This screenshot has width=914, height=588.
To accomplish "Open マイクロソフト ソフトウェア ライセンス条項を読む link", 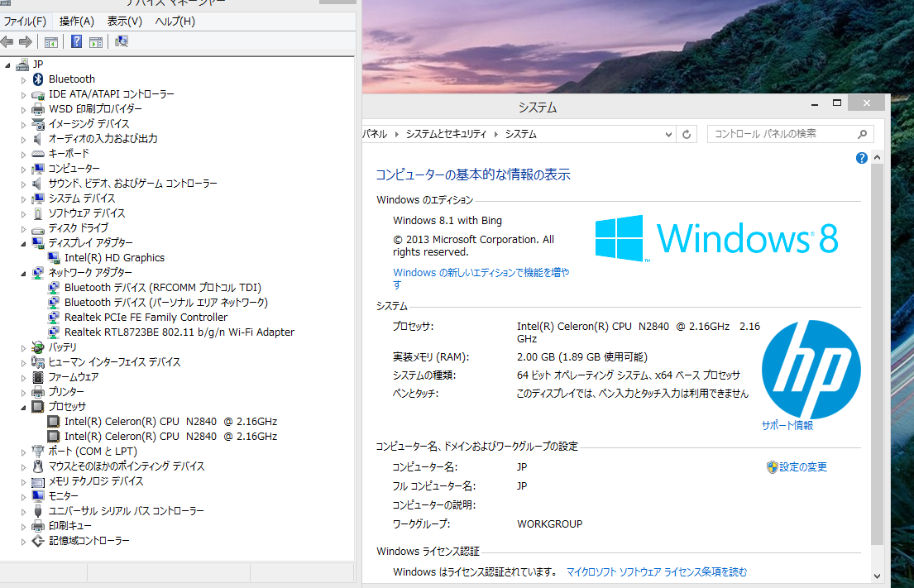I will tap(657, 572).
